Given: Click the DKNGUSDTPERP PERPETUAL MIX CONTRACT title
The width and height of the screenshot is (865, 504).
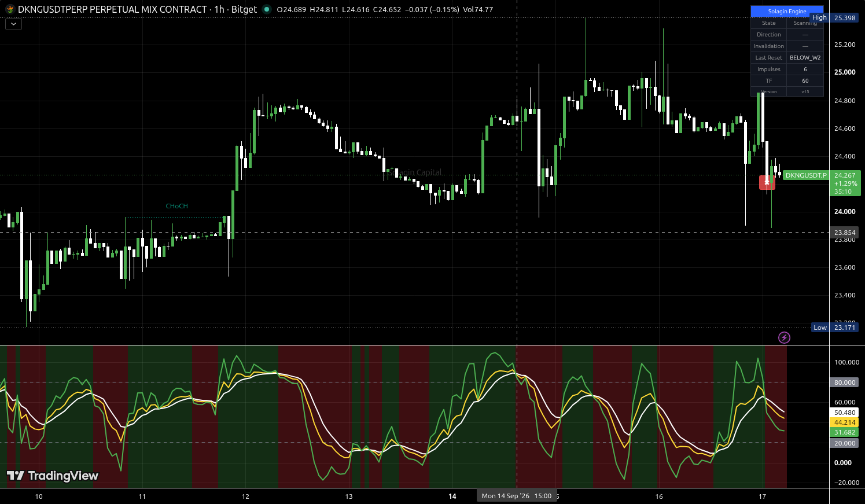Looking at the screenshot, I should click(112, 9).
